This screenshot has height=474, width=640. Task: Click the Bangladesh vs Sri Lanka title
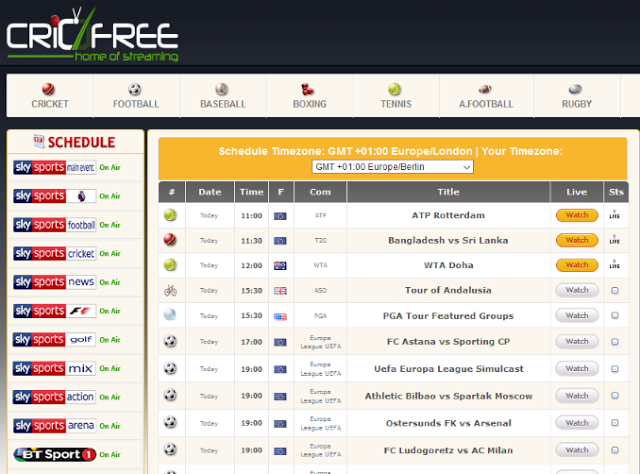click(x=448, y=240)
